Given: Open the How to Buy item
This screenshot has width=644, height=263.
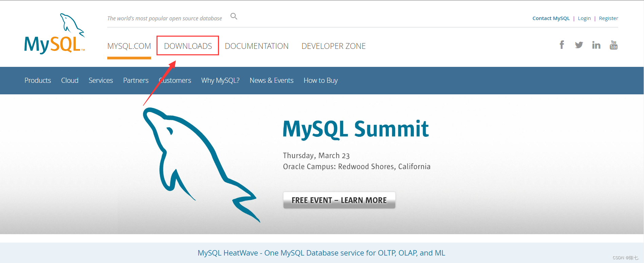Looking at the screenshot, I should tap(320, 80).
